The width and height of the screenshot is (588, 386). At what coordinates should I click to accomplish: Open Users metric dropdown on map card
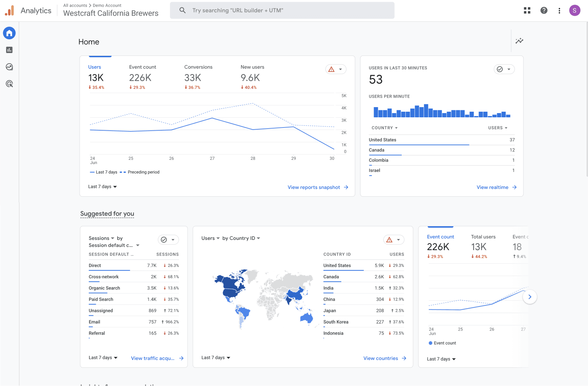pos(211,238)
